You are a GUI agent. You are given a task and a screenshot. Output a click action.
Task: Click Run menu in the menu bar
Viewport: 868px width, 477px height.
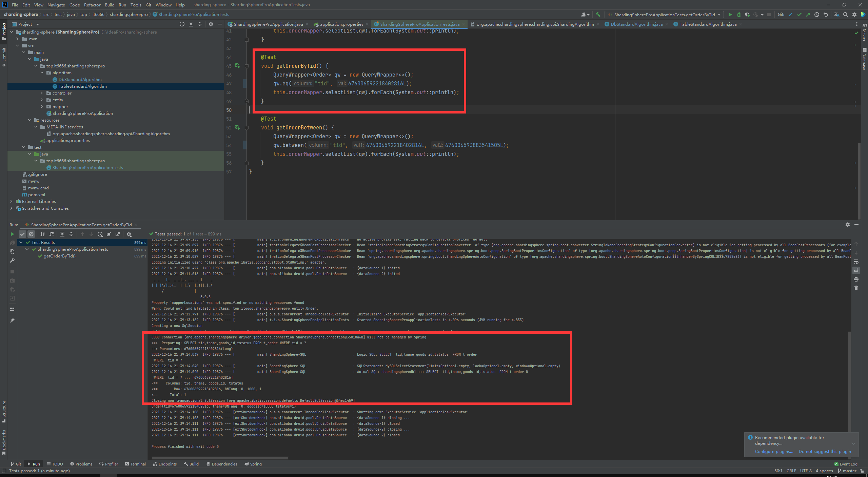point(122,5)
